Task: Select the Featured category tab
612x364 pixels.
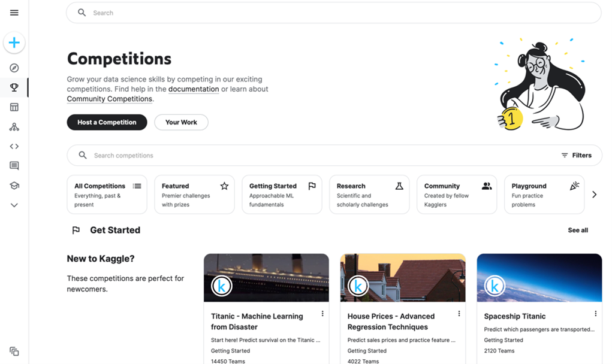Action: [194, 195]
